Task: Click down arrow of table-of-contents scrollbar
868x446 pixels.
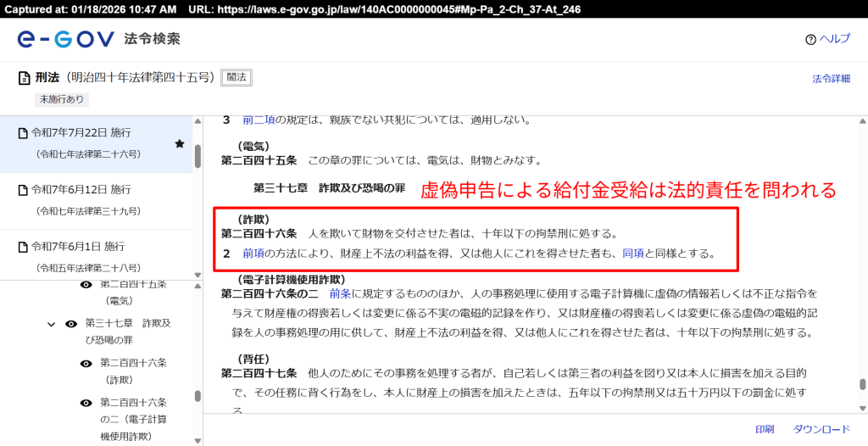Action: click(198, 441)
